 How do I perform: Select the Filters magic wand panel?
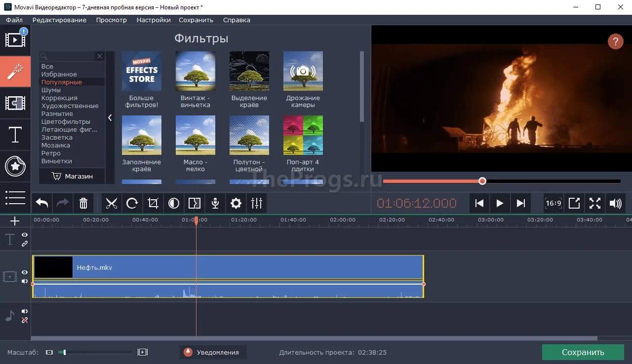[15, 72]
